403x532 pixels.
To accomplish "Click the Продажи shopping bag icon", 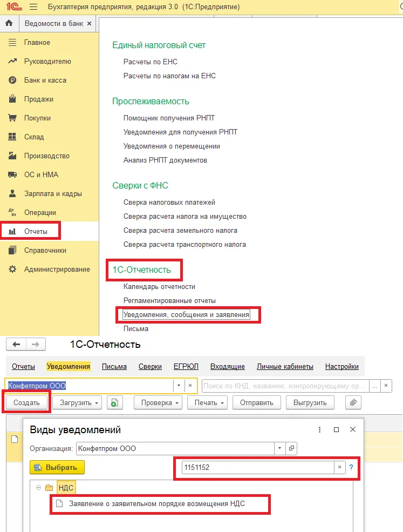I will (x=12, y=99).
